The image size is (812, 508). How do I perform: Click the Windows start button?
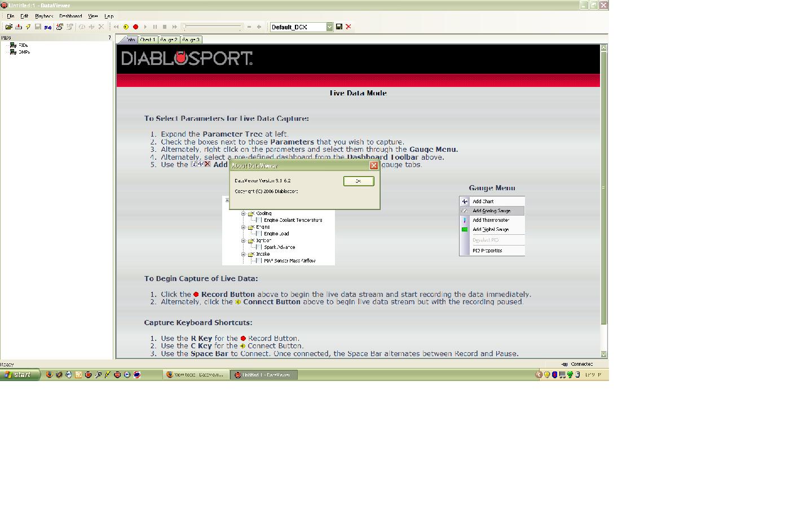click(x=20, y=375)
